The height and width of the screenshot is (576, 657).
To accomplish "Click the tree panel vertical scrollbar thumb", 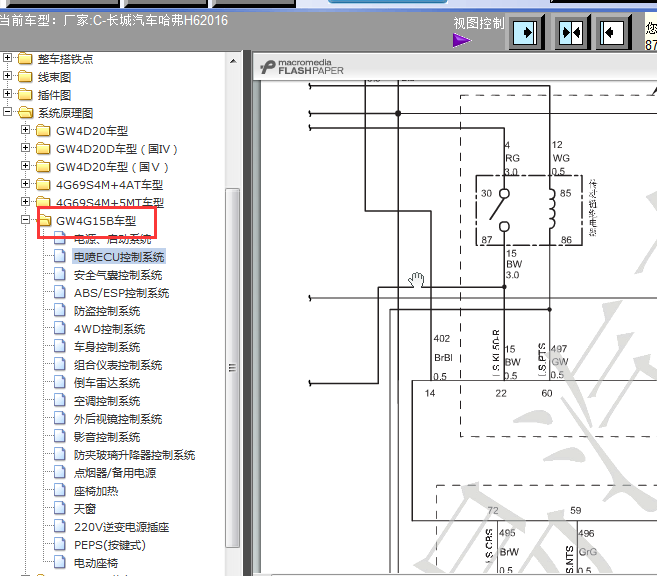I will (x=233, y=367).
